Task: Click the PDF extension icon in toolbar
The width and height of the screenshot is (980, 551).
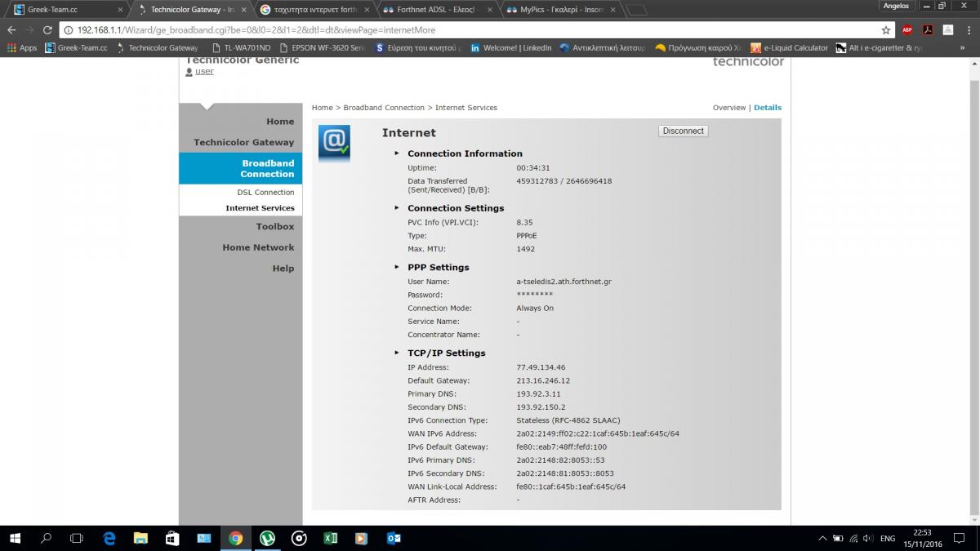Action: (x=928, y=29)
